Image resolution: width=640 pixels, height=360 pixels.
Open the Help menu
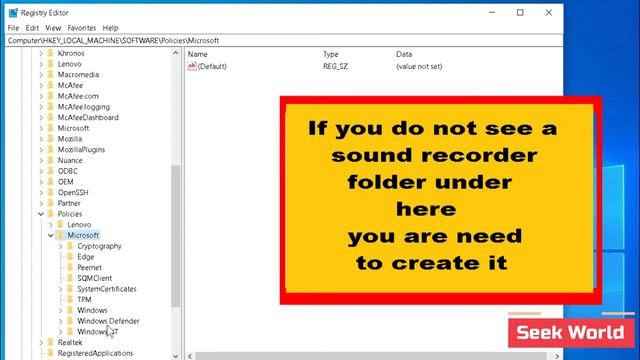[110, 28]
